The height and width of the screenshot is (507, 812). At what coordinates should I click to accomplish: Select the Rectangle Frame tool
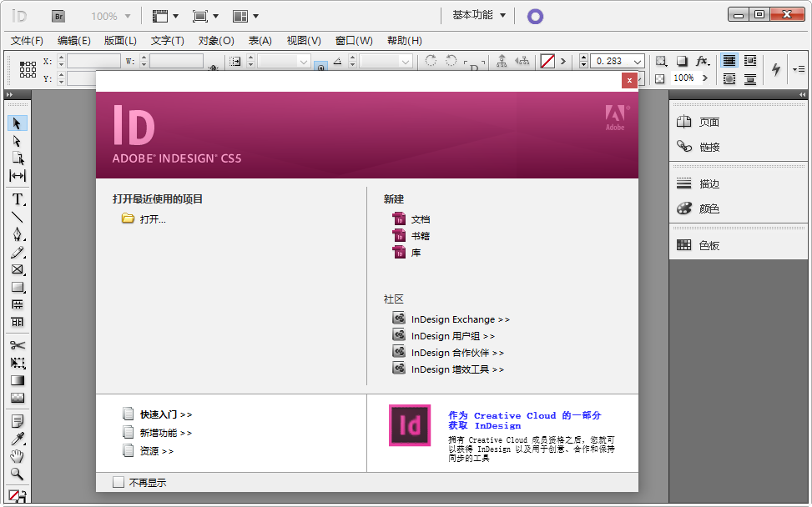click(x=17, y=269)
